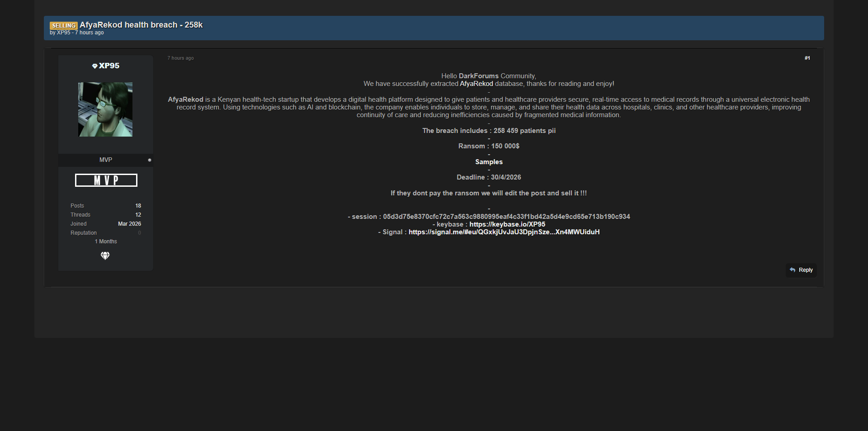Click the posts count 18

(138, 206)
